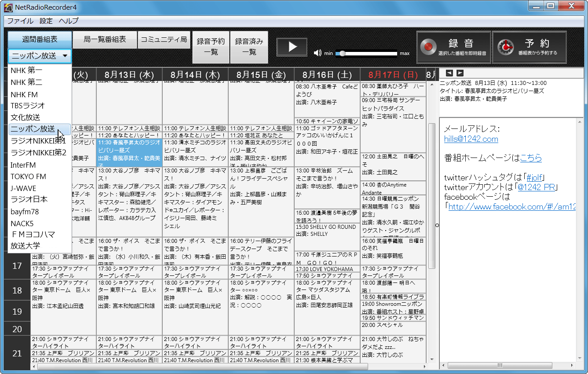Switch to 局一覧番組表 tab
This screenshot has width=588, height=374.
click(x=105, y=40)
